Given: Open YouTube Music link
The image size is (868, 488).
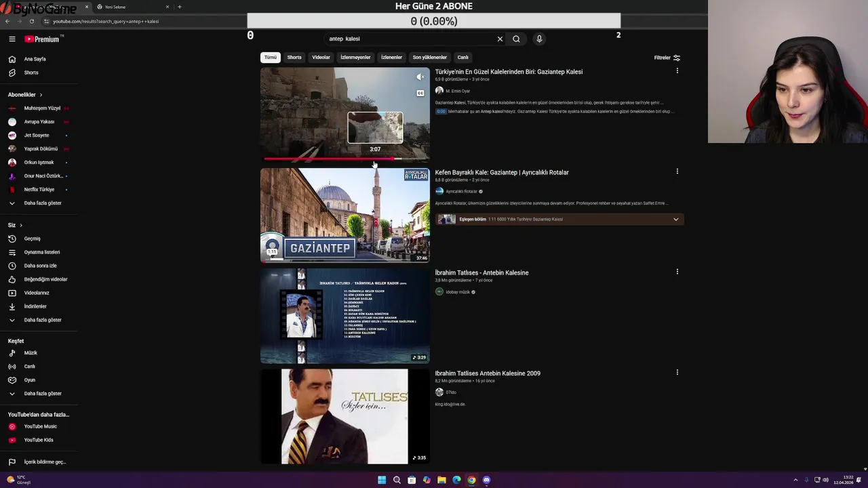Looking at the screenshot, I should pos(41,426).
